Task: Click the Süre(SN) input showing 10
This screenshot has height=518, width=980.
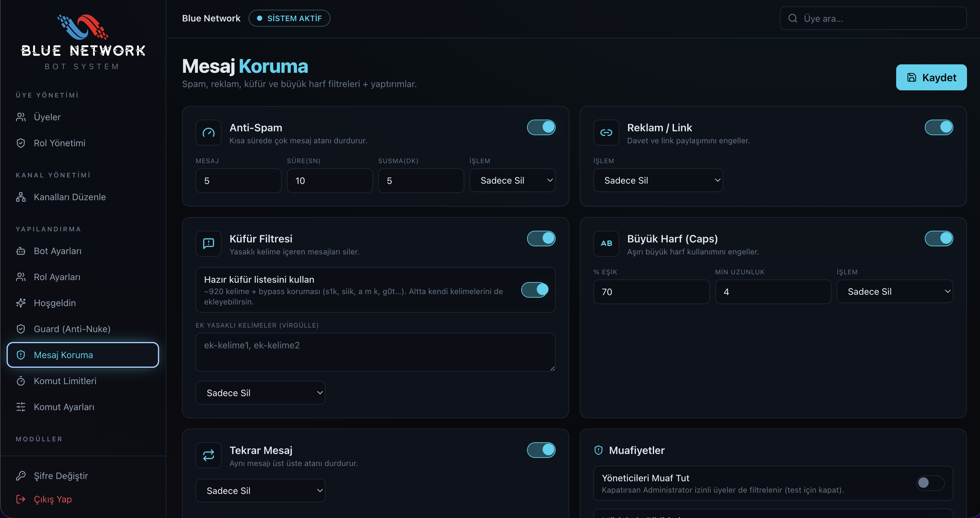Action: (330, 181)
